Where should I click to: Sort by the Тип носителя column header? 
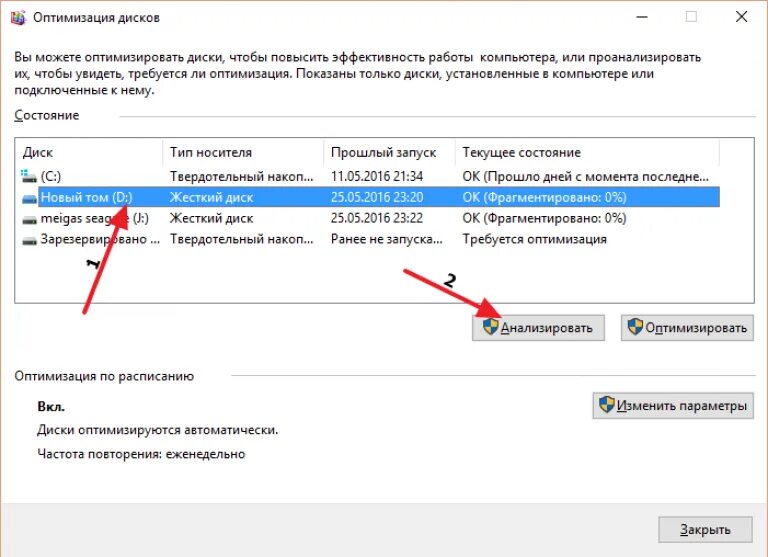point(243,152)
